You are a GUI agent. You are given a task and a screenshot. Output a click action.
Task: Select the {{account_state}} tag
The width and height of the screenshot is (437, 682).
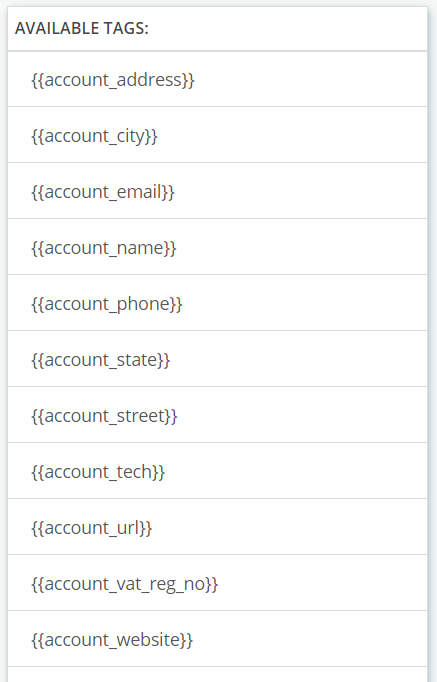pyautogui.click(x=100, y=360)
